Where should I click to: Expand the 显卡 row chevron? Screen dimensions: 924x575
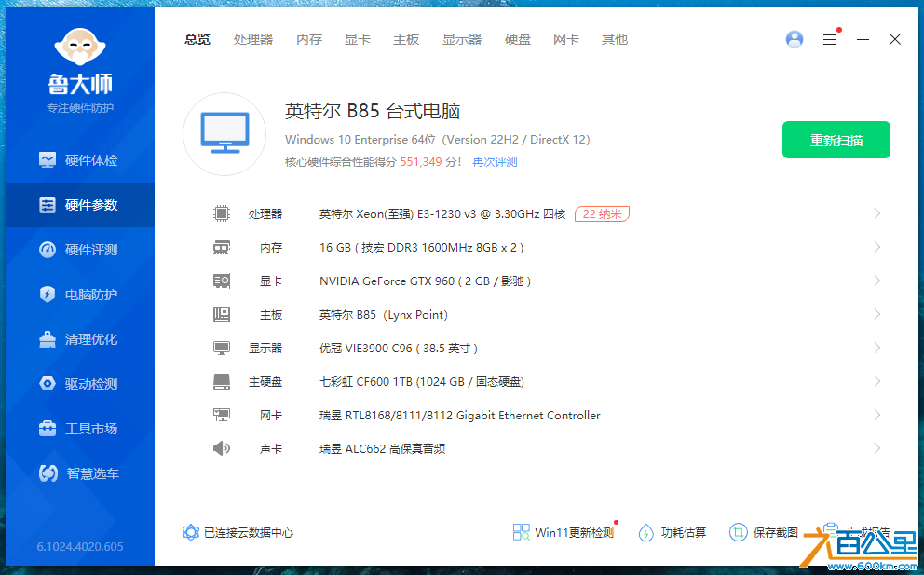tap(876, 281)
